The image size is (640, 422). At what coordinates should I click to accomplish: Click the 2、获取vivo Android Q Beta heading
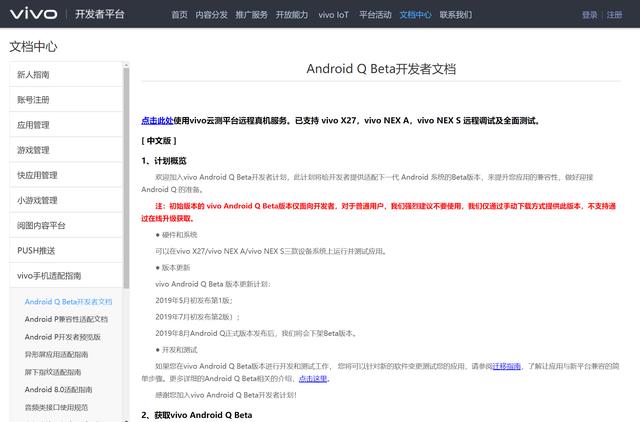(197, 415)
